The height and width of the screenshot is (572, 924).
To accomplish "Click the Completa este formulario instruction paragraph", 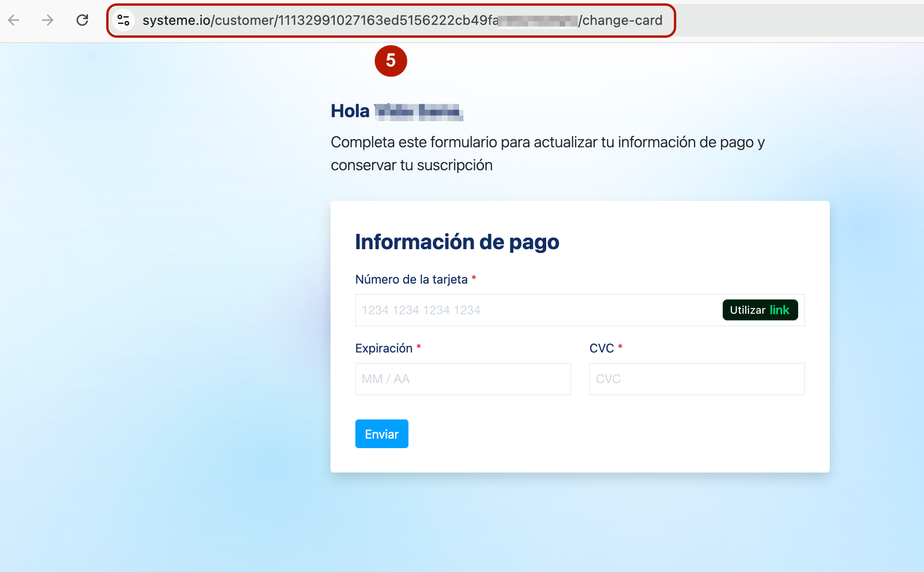I will [547, 154].
